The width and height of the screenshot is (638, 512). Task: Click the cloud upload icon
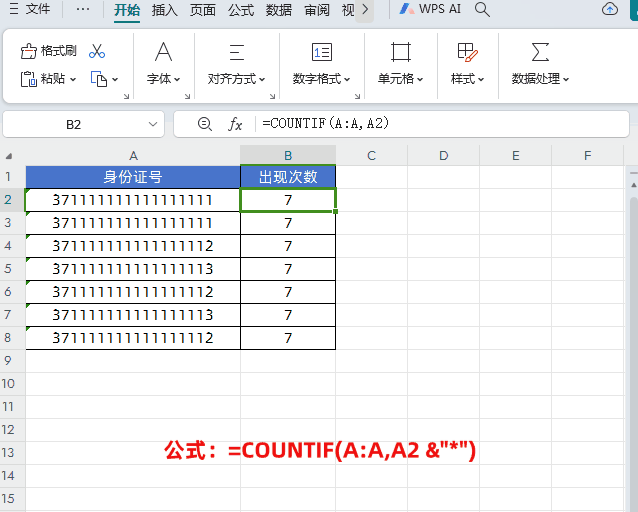[610, 10]
